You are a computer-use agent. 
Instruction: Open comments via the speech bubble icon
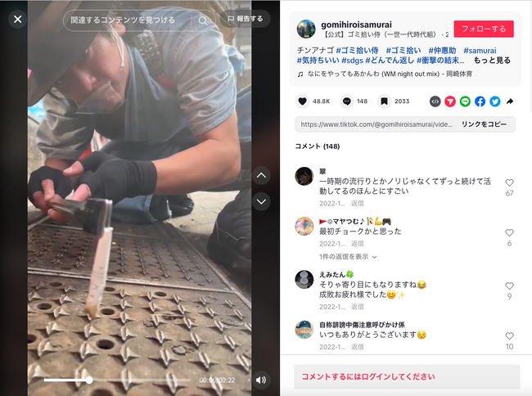click(347, 101)
